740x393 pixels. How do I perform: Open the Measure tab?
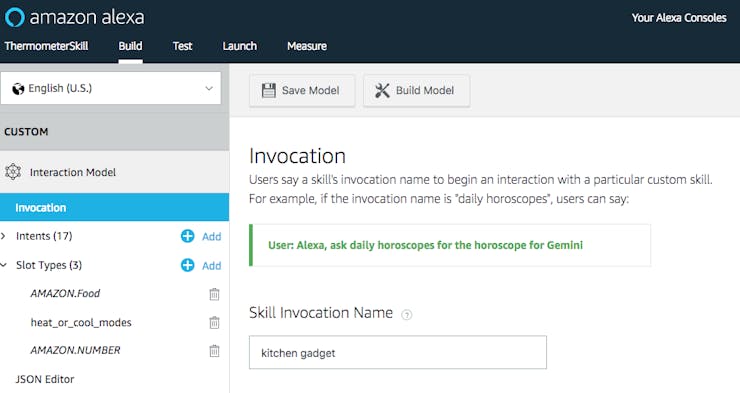(x=307, y=46)
